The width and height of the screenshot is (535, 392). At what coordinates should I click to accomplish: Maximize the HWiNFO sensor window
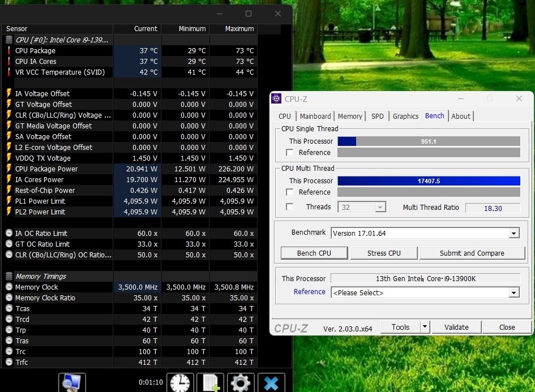pos(249,14)
